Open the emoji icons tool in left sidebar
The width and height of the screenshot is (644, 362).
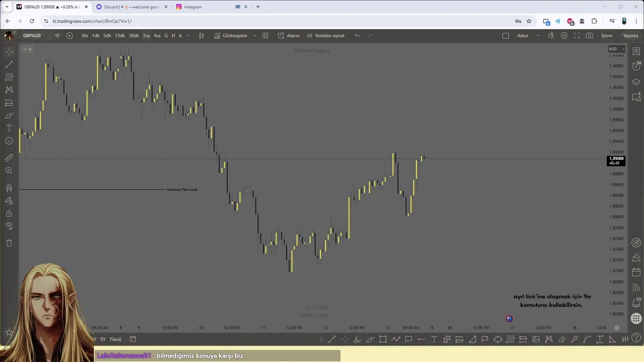tap(9, 141)
